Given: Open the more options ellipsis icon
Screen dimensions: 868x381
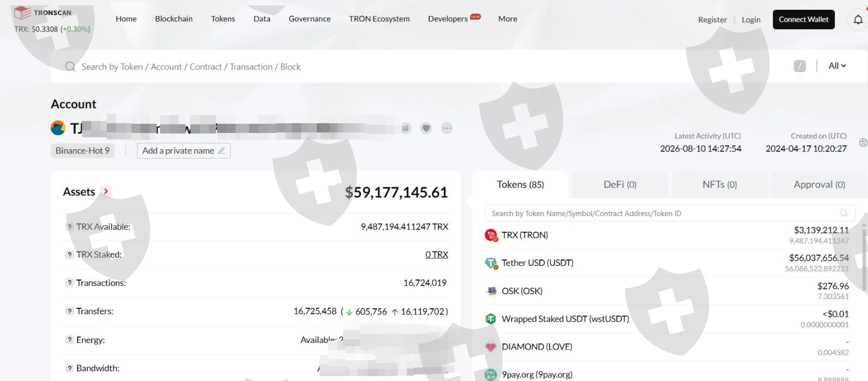Looking at the screenshot, I should (446, 128).
